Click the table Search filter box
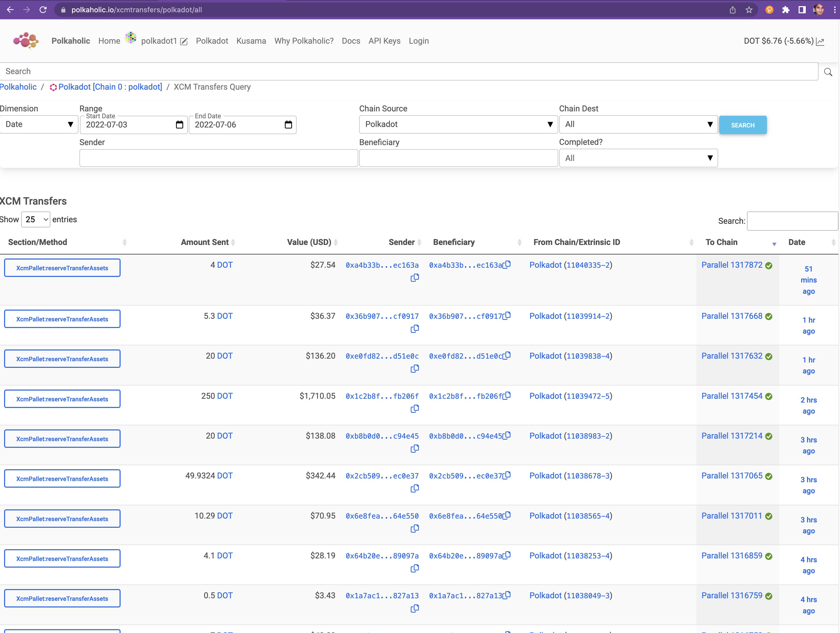Screen dimensions: 840x633 792,221
